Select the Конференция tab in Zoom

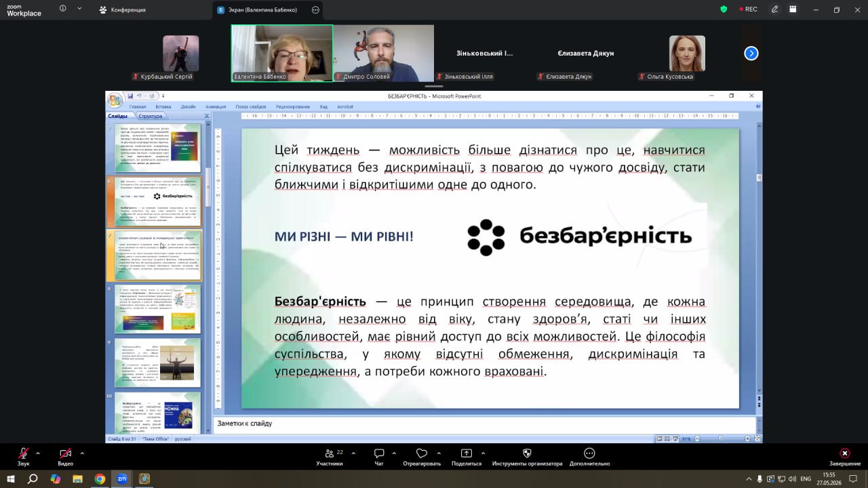[x=122, y=10]
